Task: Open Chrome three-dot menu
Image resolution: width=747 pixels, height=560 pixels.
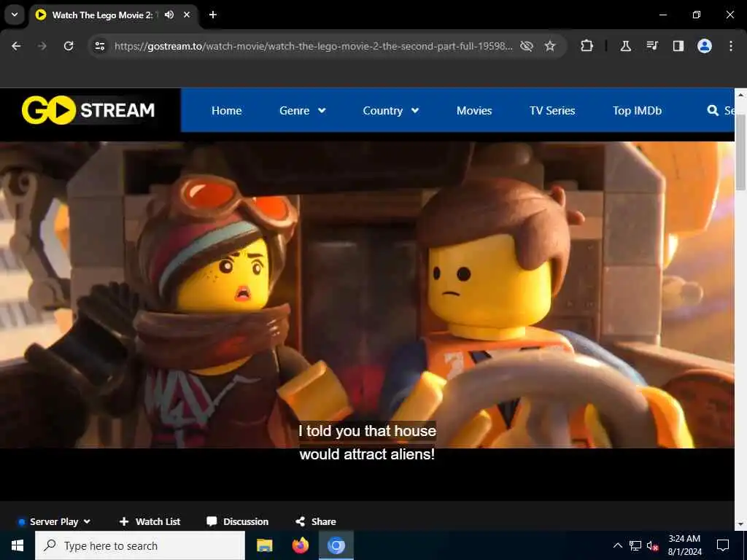Action: tap(731, 46)
